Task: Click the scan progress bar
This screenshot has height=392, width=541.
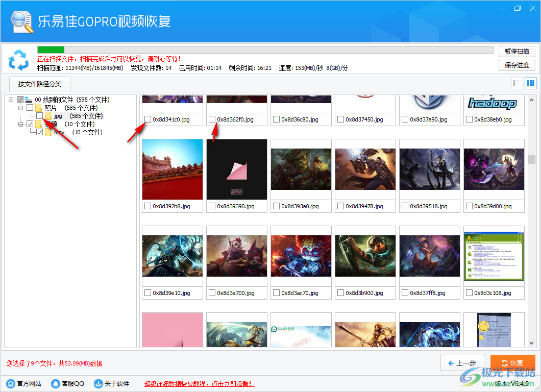Action: pos(265,50)
